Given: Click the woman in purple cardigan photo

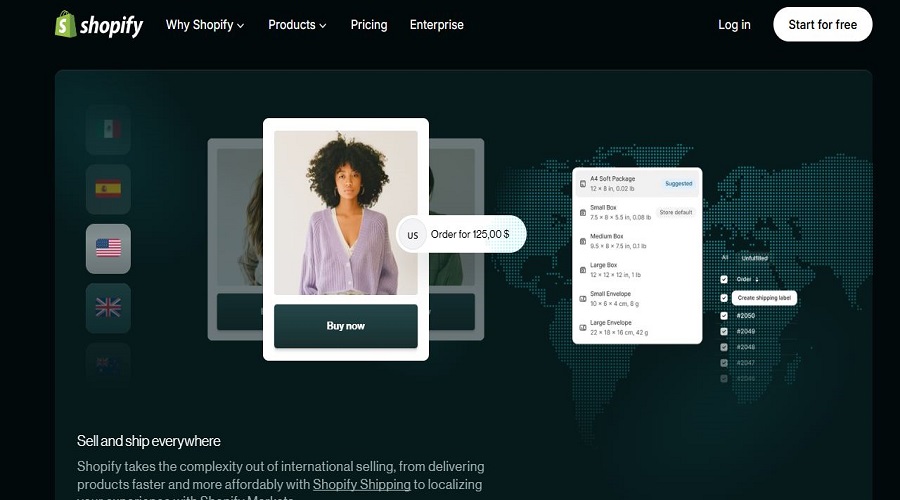Looking at the screenshot, I should pos(346,212).
